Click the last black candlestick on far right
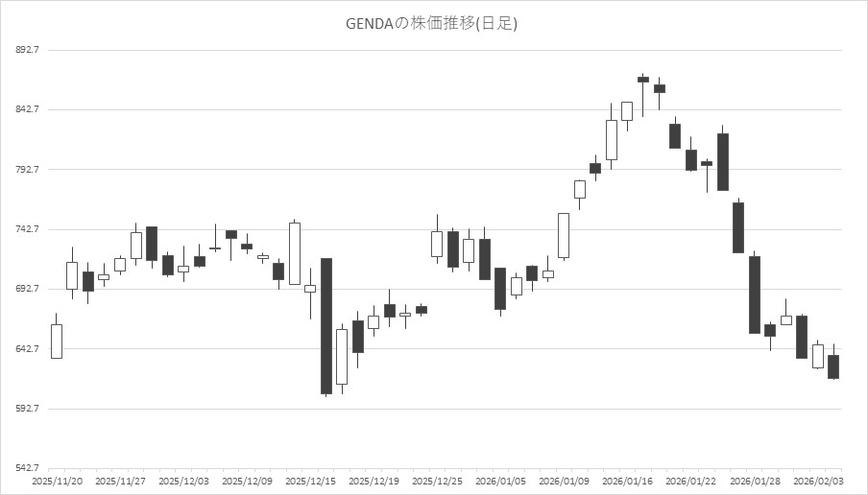Image resolution: width=868 pixels, height=495 pixels. click(x=833, y=366)
